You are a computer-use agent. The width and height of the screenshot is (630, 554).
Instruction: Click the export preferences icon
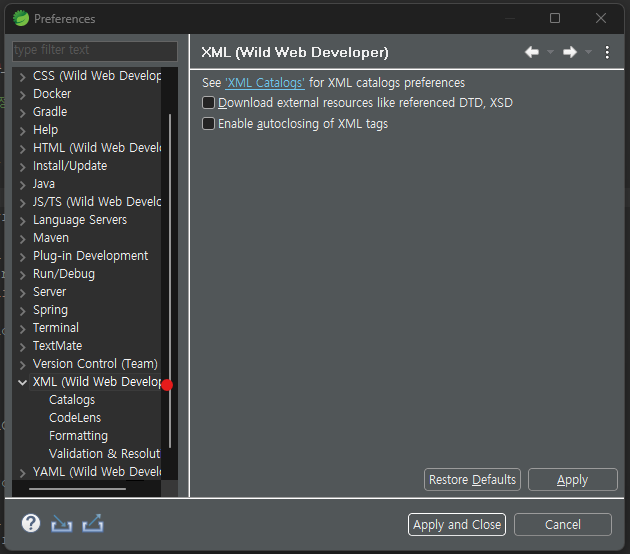point(93,523)
